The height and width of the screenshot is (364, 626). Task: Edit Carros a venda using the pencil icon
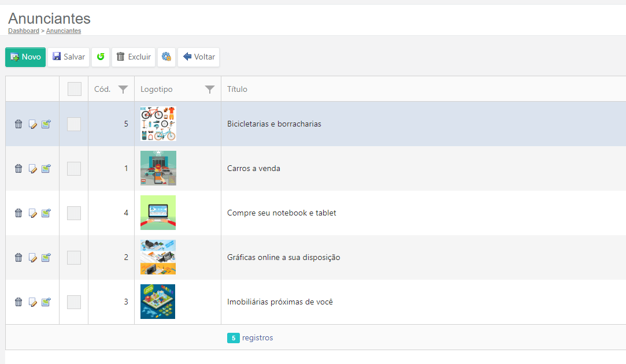click(x=32, y=169)
